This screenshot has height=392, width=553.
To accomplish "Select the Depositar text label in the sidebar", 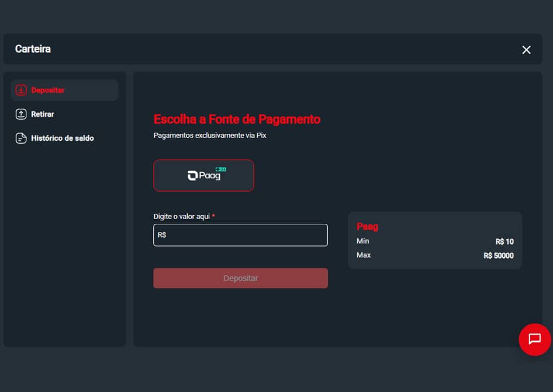I will tap(48, 90).
